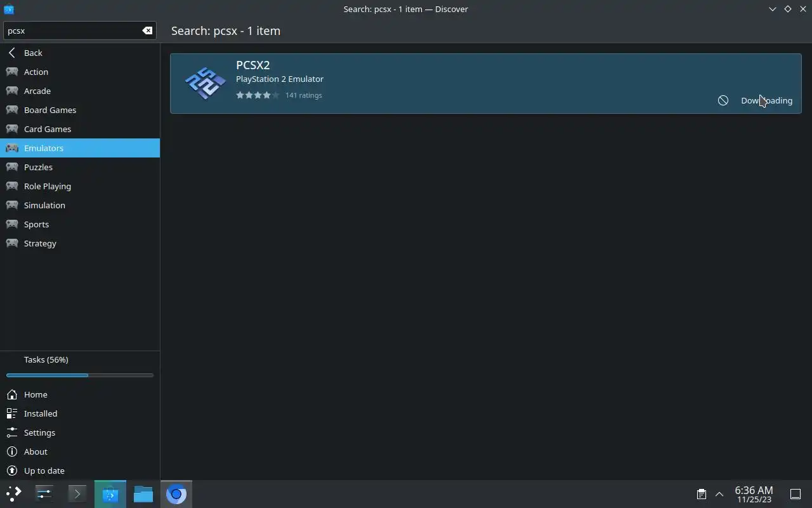Select the Emulators category
This screenshot has width=812, height=508.
(80, 148)
